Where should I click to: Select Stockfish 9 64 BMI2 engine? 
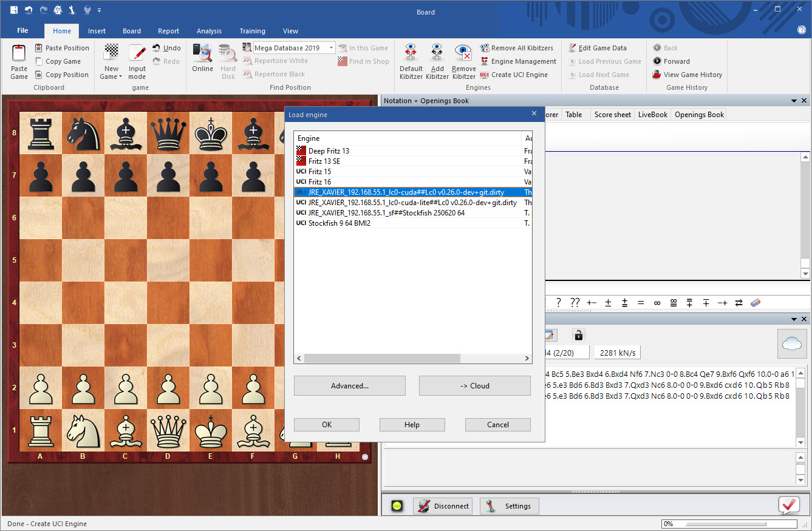pyautogui.click(x=339, y=223)
